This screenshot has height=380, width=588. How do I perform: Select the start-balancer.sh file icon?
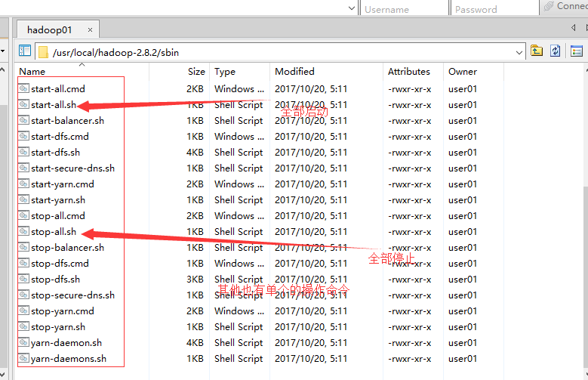(x=23, y=121)
